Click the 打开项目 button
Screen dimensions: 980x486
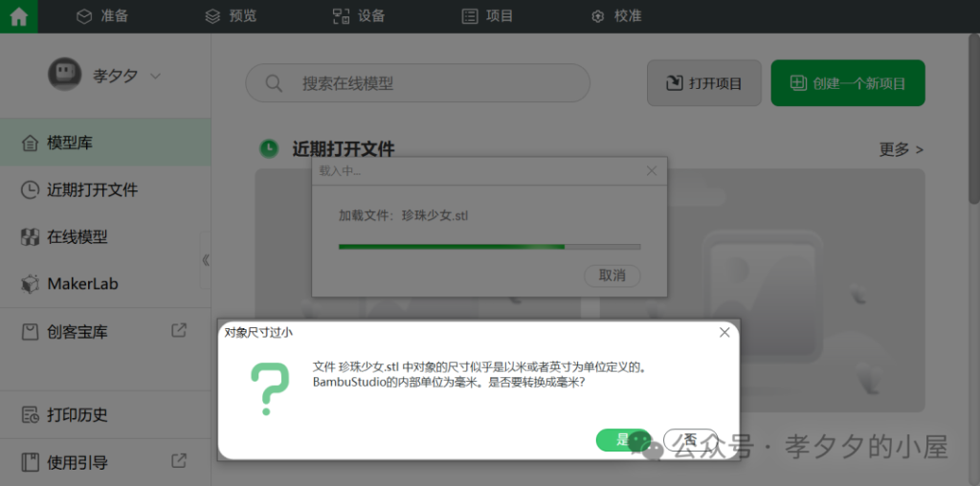coord(703,83)
